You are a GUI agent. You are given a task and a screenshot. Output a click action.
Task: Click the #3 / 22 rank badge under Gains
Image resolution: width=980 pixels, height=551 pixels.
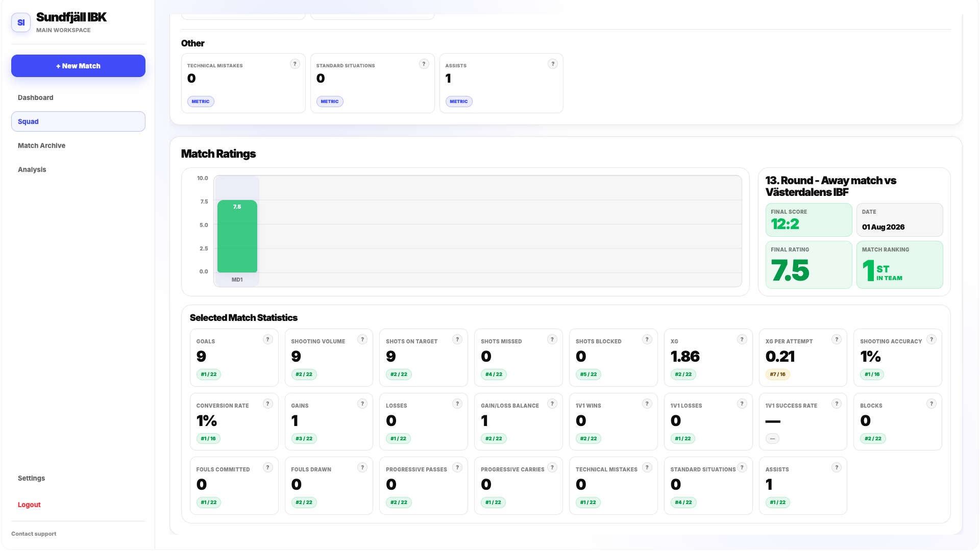(304, 439)
